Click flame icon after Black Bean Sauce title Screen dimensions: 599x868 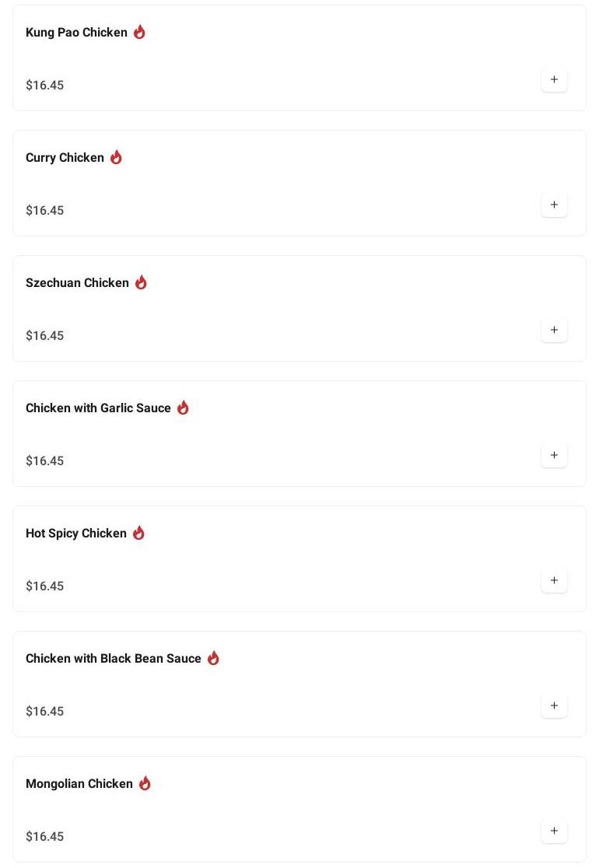pos(213,658)
